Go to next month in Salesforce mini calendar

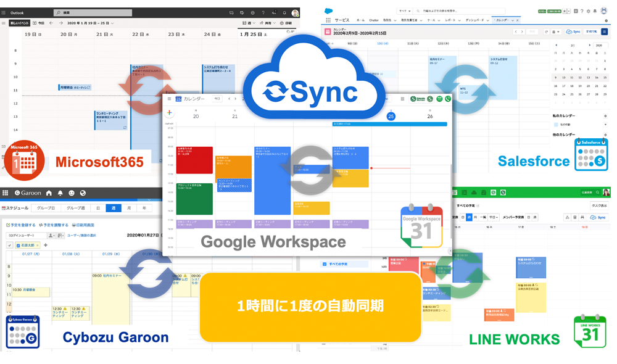tap(589, 45)
